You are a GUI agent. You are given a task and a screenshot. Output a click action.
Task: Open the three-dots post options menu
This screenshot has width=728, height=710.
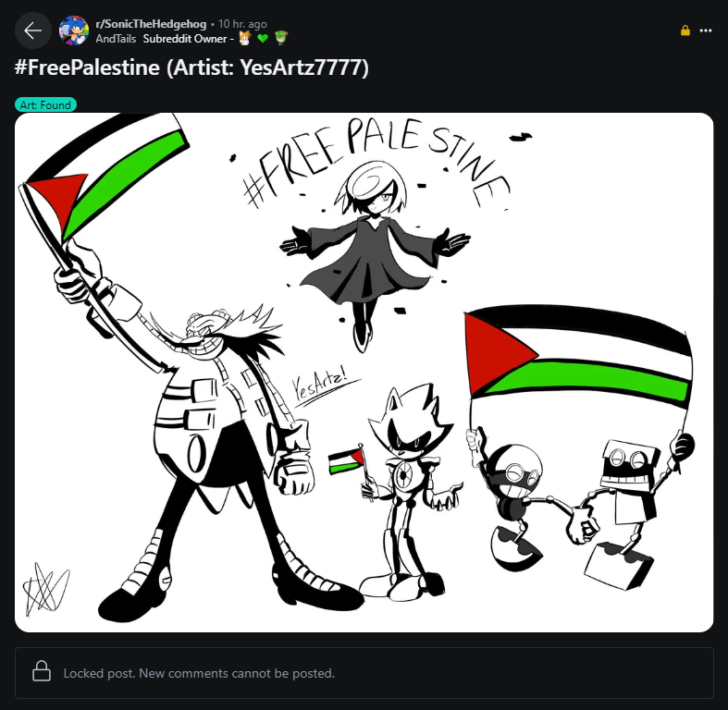click(x=706, y=31)
